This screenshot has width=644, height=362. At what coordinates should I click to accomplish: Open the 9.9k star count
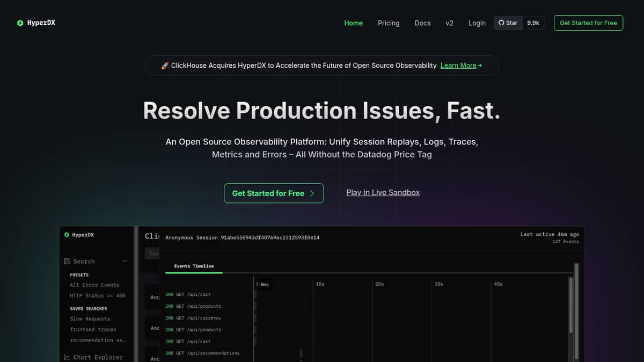tap(533, 23)
